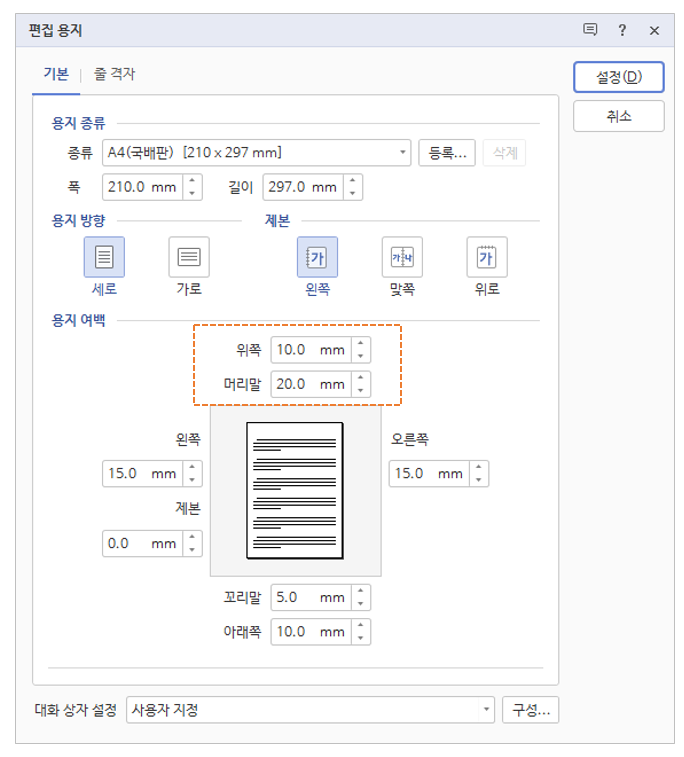Click the 구성... button
Image resolution: width=684 pixels, height=757 pixels.
pyautogui.click(x=530, y=710)
